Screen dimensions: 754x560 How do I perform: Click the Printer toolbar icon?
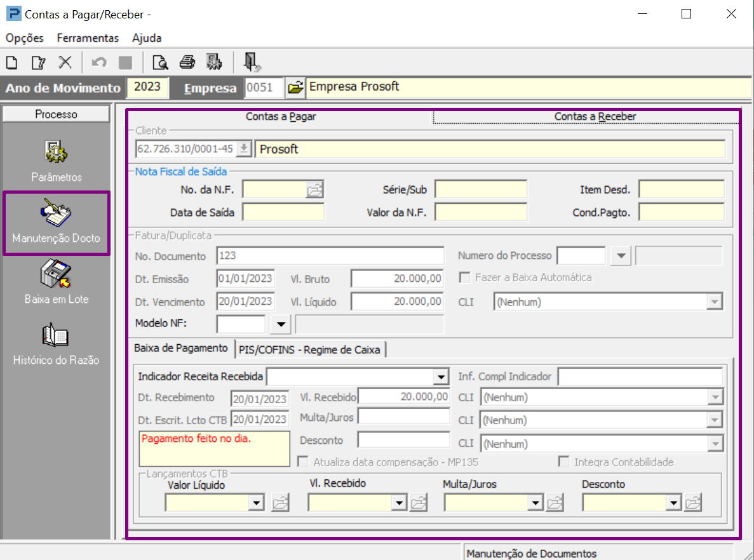click(187, 62)
